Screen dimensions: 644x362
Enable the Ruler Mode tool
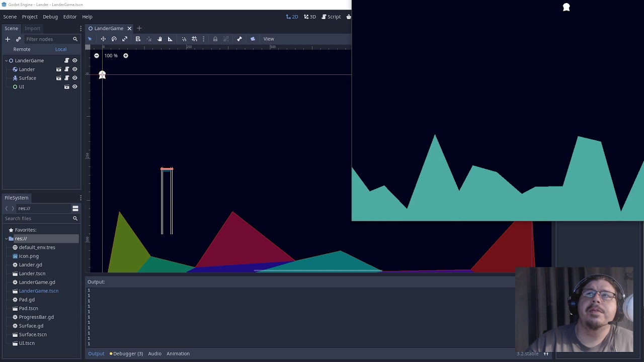(x=170, y=39)
